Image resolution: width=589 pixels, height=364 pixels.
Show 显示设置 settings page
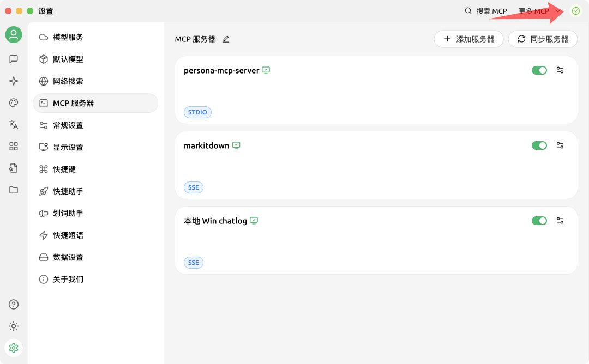tap(95, 147)
